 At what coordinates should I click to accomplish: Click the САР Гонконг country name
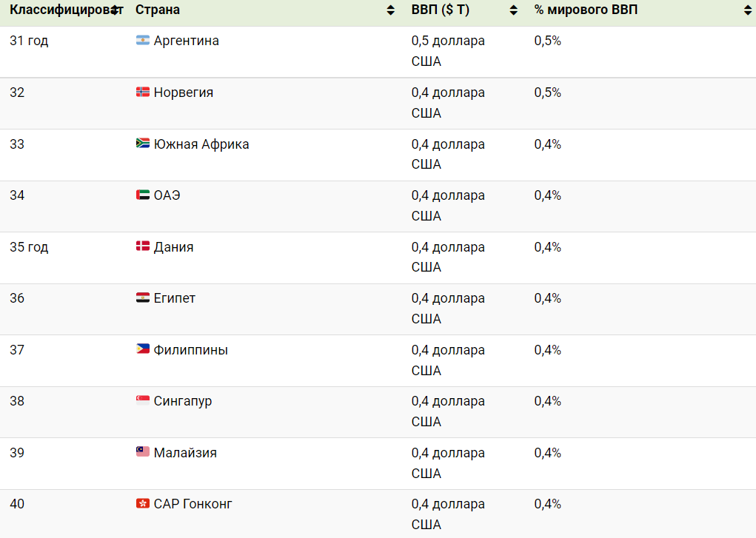pyautogui.click(x=193, y=504)
